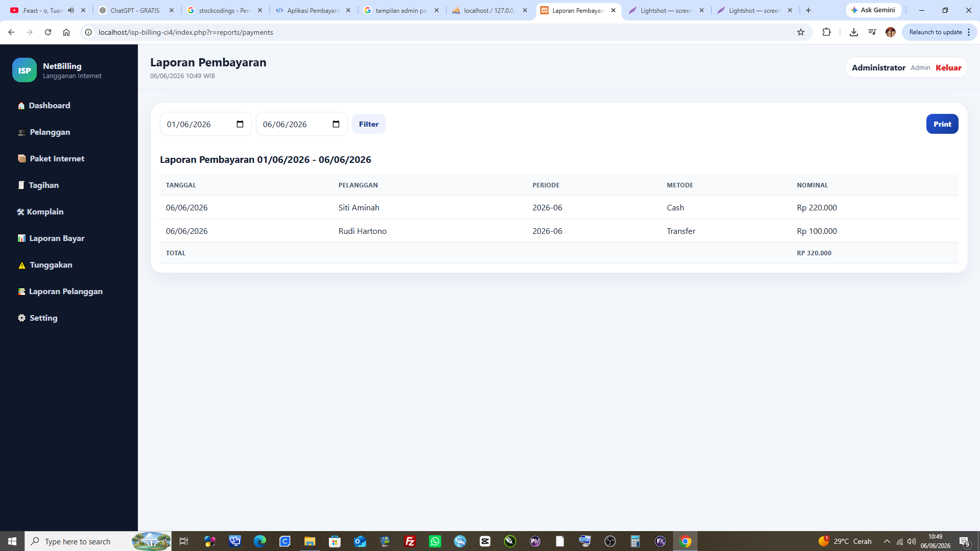The image size is (980, 551).
Task: Click the ISP NetBilling logo
Action: tap(25, 70)
